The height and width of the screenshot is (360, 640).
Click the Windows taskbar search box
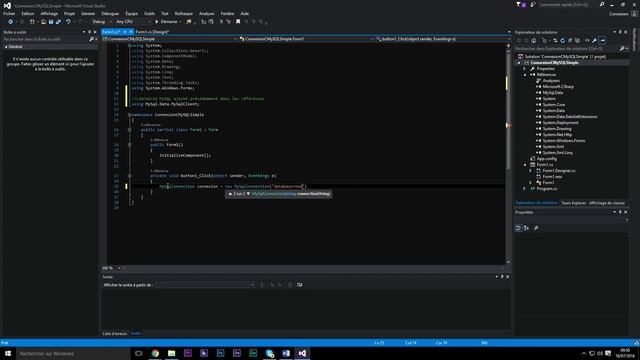[73, 353]
